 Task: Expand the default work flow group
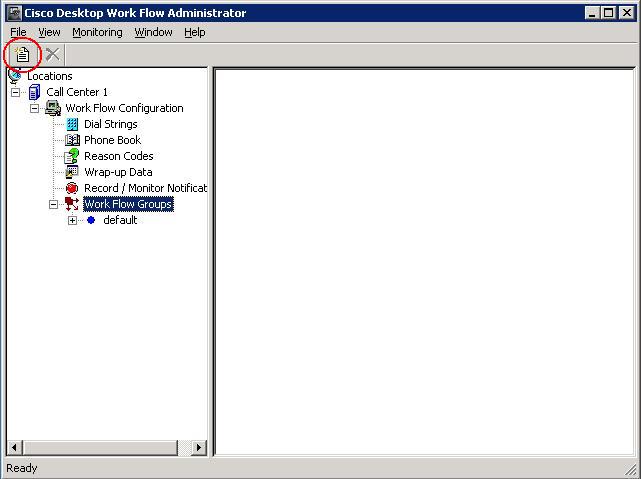[72, 220]
